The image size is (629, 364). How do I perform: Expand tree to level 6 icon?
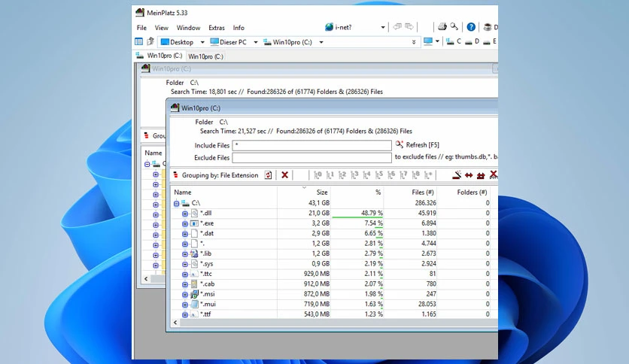391,174
